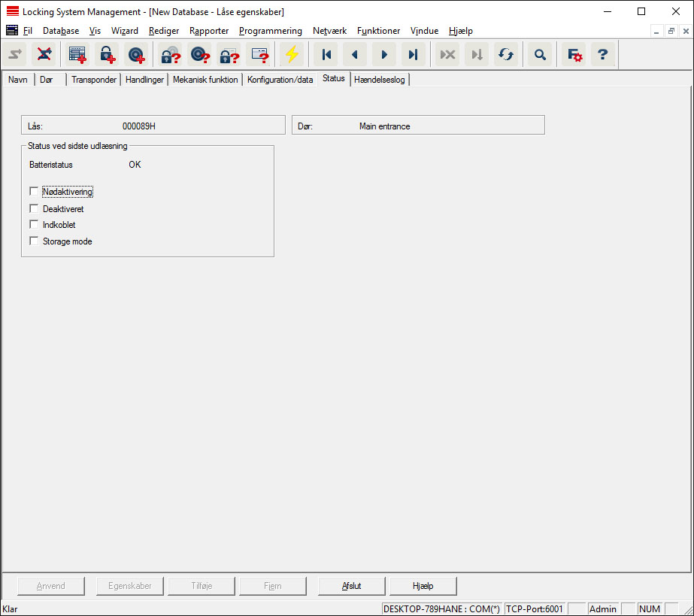Tick the Deaktiveret checkbox
694x616 pixels.
(34, 208)
